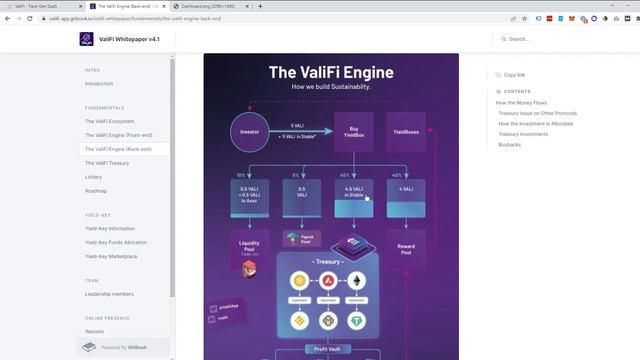Click the search magnifier icon
640x360 pixels.
pyautogui.click(x=504, y=39)
